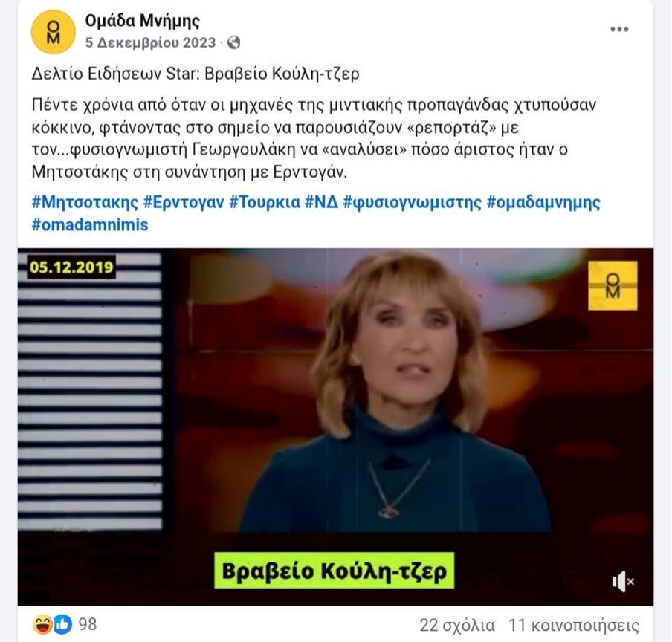Follow the #Τουρκια hashtag
The height and width of the screenshot is (642, 672).
(x=265, y=202)
